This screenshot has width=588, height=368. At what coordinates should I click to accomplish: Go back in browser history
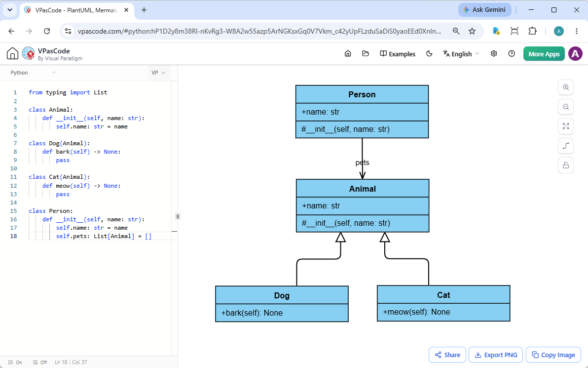tap(12, 31)
